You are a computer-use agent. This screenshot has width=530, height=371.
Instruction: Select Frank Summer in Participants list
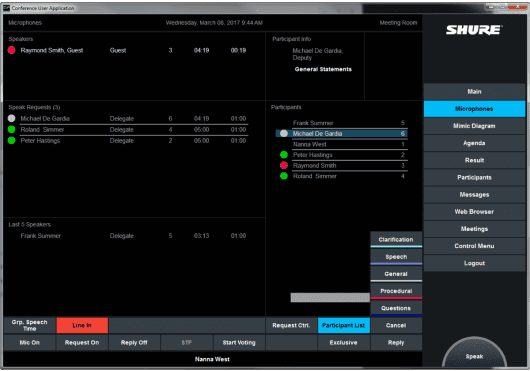click(342, 123)
